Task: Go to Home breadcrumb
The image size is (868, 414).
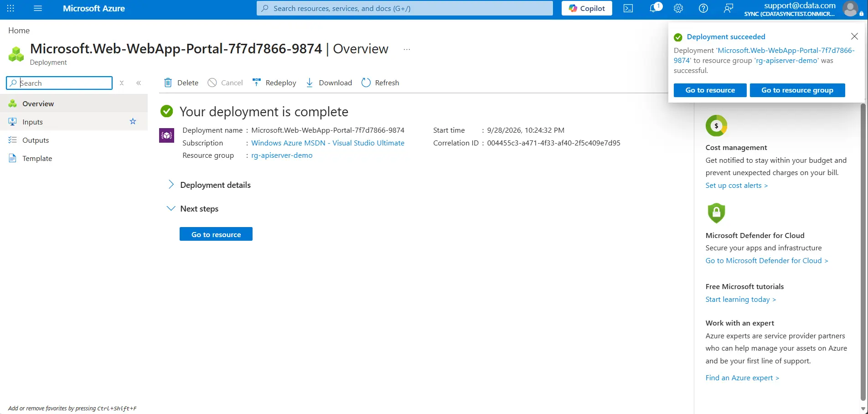Action: [x=19, y=31]
